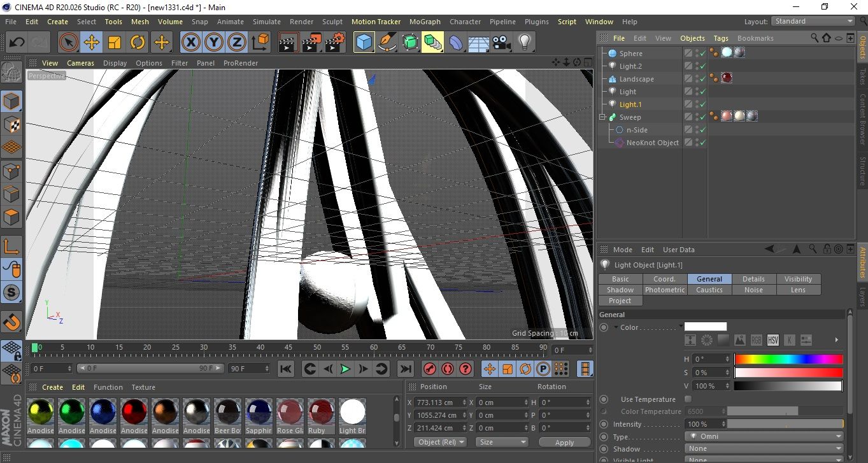
Task: Click the X position input field
Action: tap(439, 402)
